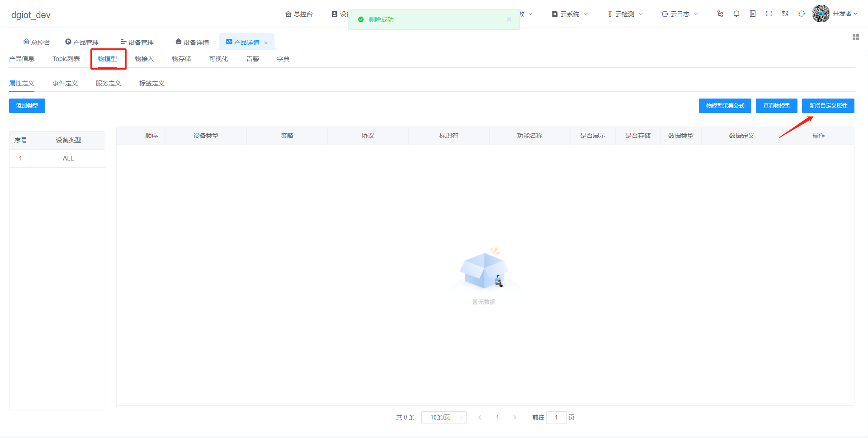This screenshot has width=868, height=438.
Task: Go to next page arrow
Action: tap(515, 418)
